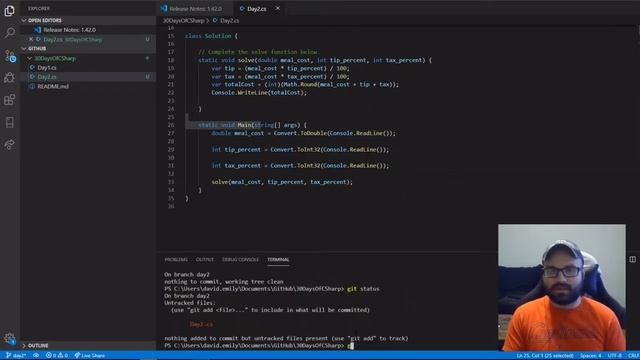
Task: Expand the Outline section
Action: coord(88,346)
